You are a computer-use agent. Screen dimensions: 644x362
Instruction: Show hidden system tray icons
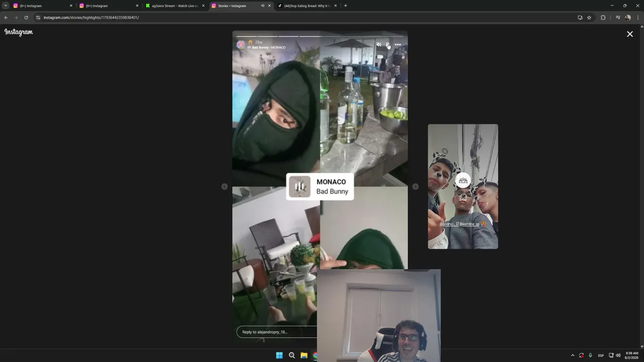[x=572, y=355]
